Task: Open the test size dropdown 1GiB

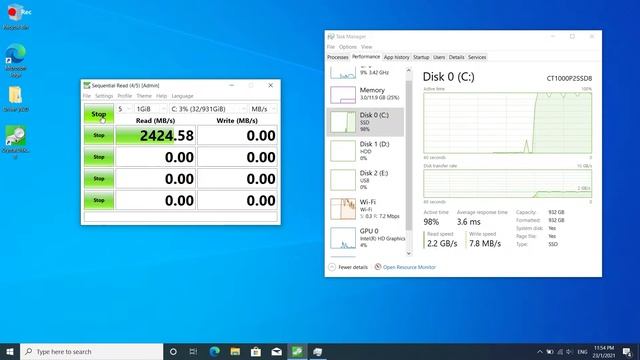Action: [x=151, y=109]
